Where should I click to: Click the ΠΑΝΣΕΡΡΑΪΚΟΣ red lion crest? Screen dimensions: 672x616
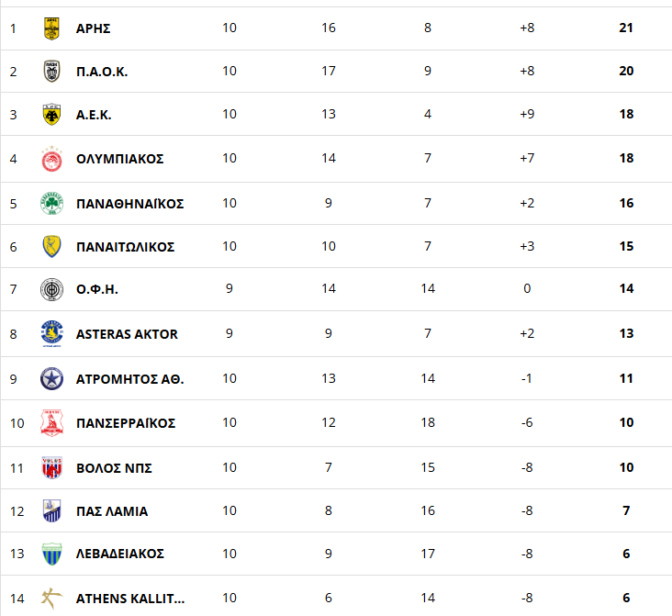coord(51,423)
